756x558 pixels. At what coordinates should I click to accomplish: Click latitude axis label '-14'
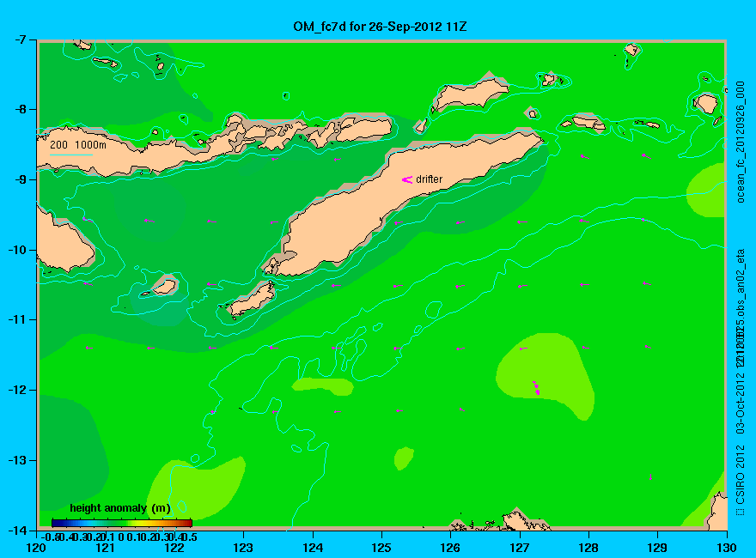click(x=16, y=530)
